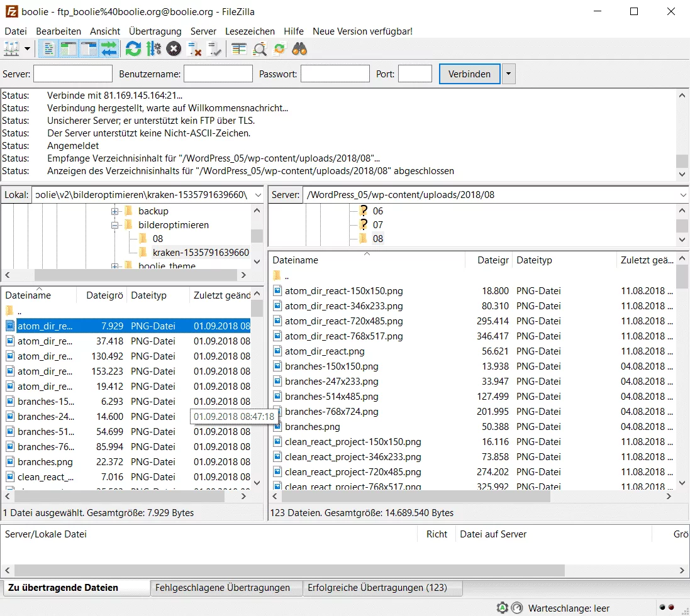Screen dimensions: 690x616
Task: Toggle directory comparison
Action: click(260, 49)
